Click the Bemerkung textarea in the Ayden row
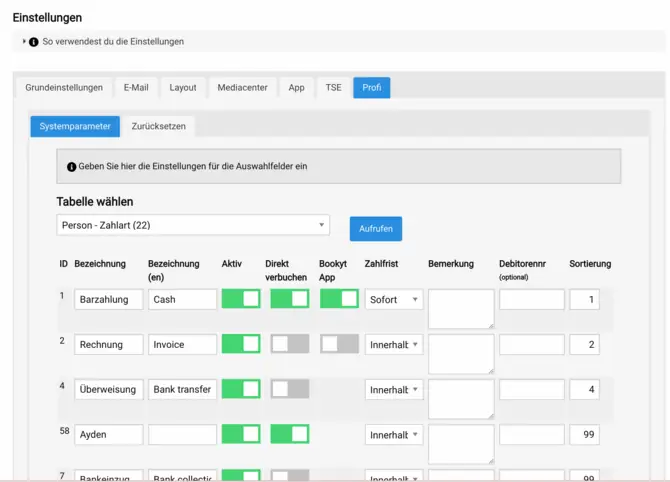This screenshot has width=670, height=482. pyautogui.click(x=461, y=444)
